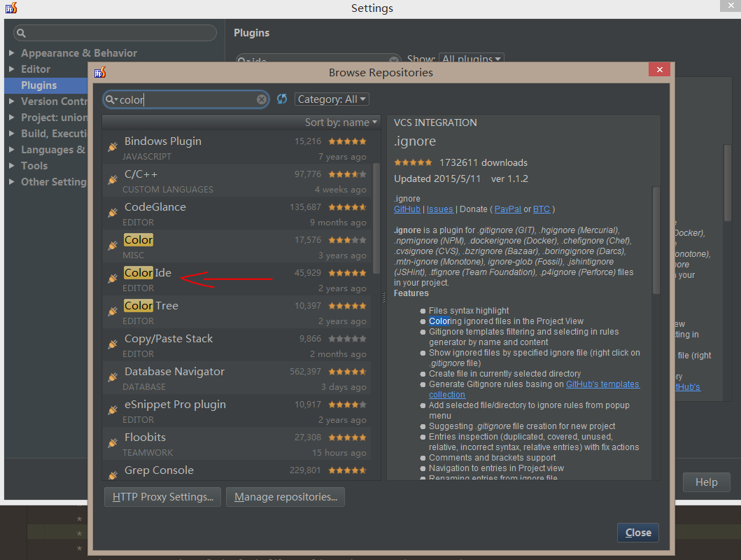Close the Browse Repositories dialog with red X

point(659,69)
